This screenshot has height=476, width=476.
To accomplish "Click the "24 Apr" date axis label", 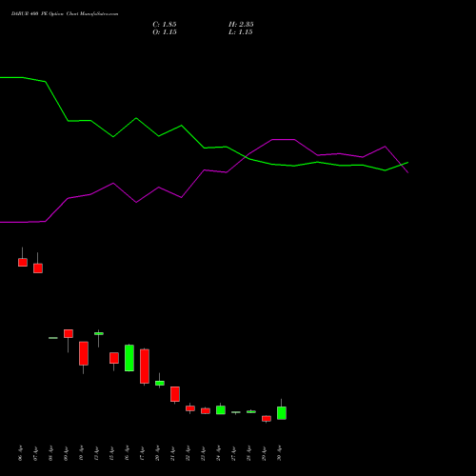I will 218,453.
